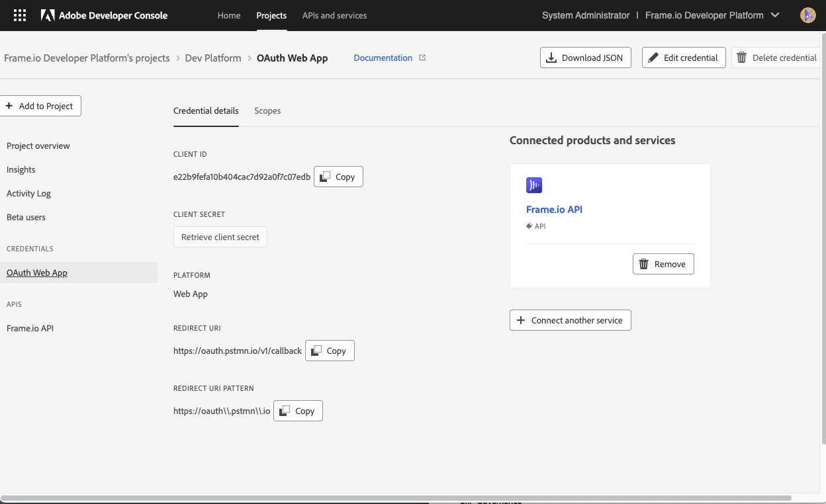
Task: Open the APIs and services navigation item
Action: click(334, 15)
